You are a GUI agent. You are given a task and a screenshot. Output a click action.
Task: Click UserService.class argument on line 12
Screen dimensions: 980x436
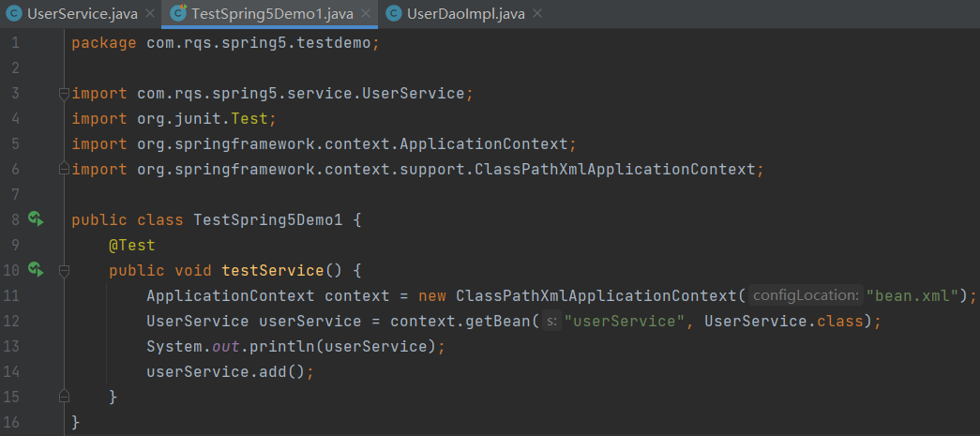784,321
